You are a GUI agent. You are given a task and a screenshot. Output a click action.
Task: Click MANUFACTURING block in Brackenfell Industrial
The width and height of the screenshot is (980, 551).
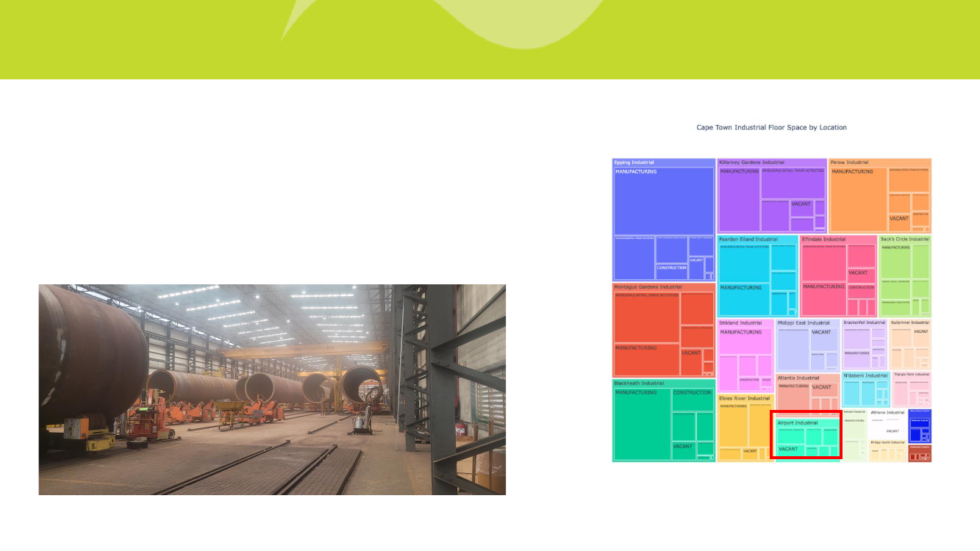(x=856, y=358)
